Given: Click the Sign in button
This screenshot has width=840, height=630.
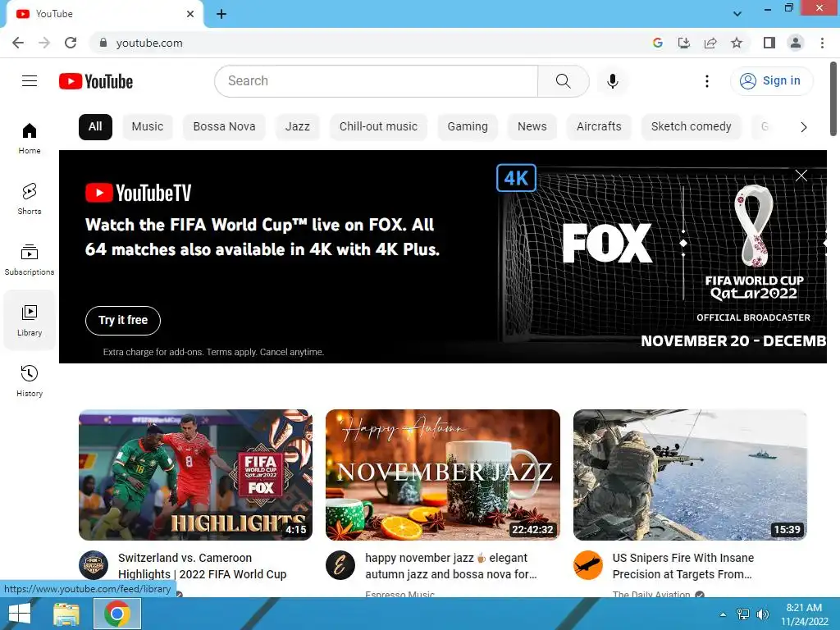Looking at the screenshot, I should 771,81.
